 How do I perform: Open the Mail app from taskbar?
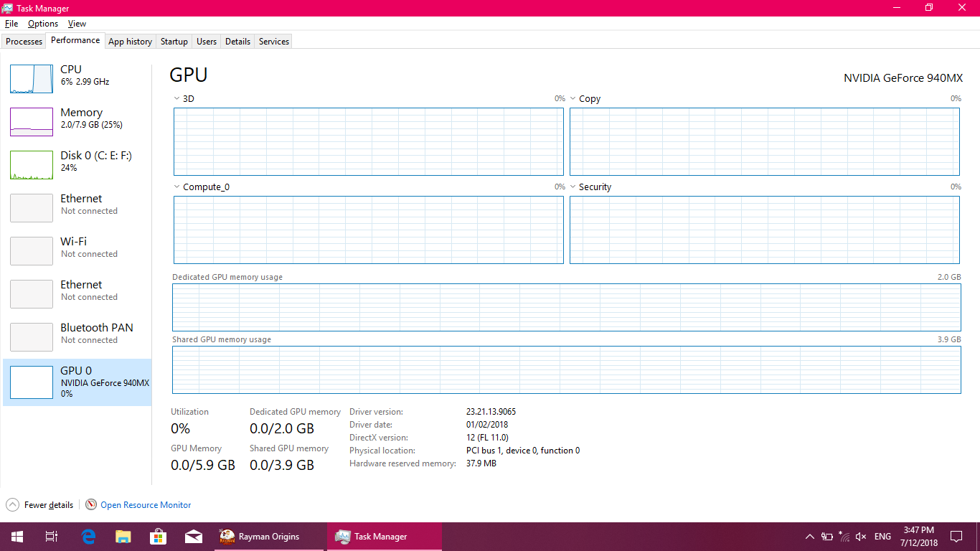(x=194, y=537)
